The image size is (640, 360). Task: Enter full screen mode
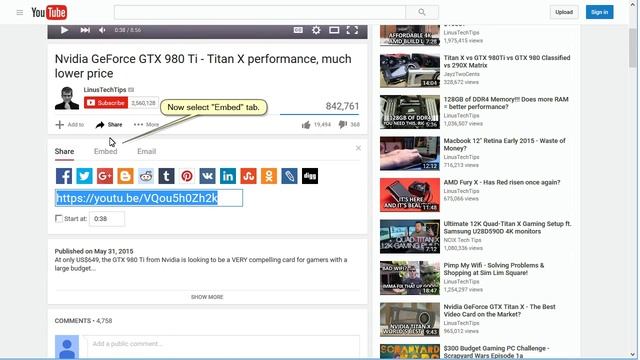352,30
